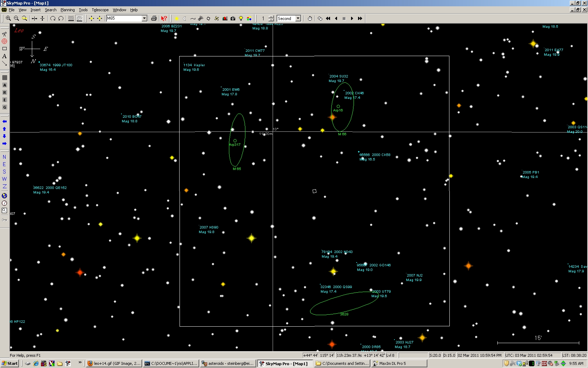Click the M 66 galaxy label
This screenshot has width=588, height=368.
pyautogui.click(x=342, y=134)
